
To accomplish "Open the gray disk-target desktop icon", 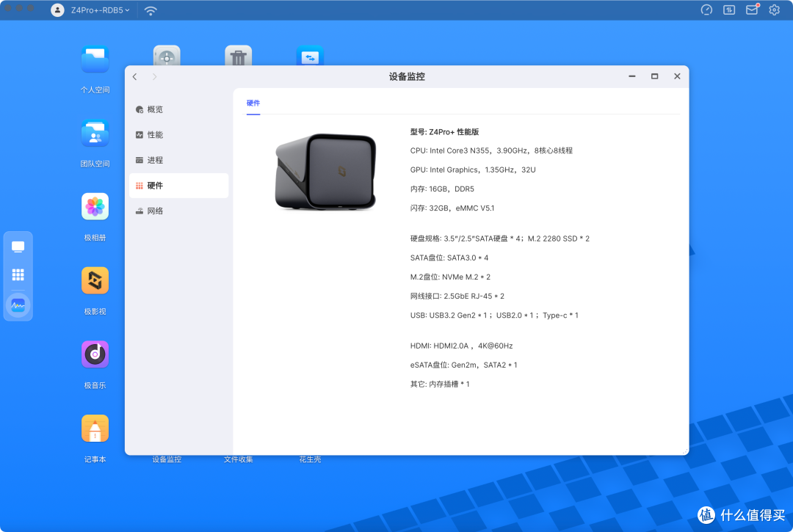I will tap(167, 56).
